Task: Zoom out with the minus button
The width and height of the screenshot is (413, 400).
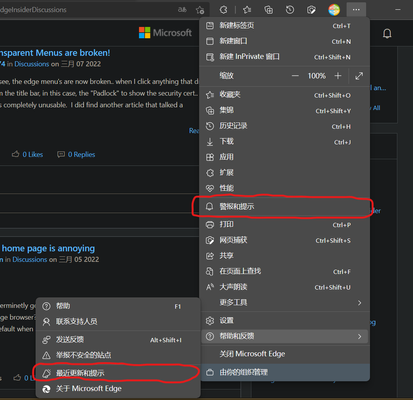Action: coord(295,76)
